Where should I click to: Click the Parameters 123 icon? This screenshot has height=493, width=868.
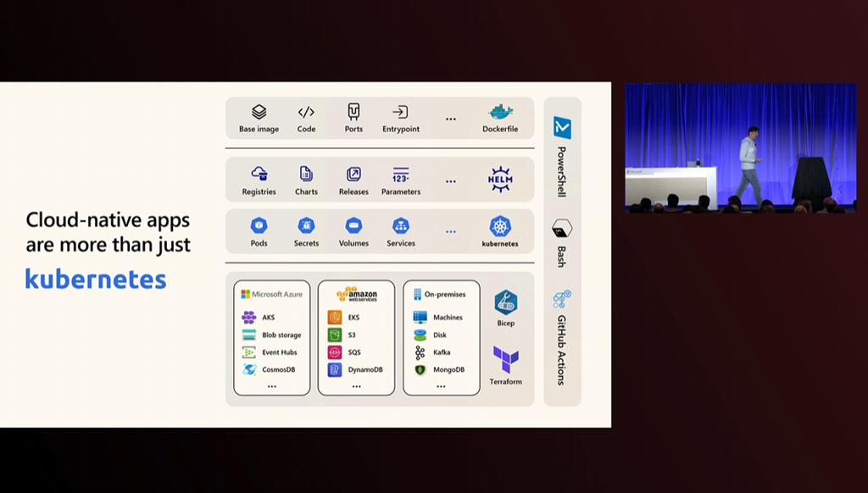pyautogui.click(x=401, y=174)
